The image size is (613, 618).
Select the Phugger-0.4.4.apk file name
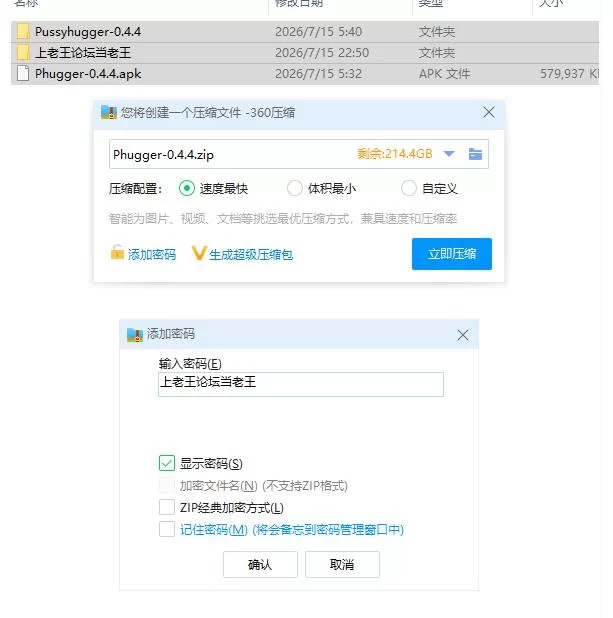(88, 74)
